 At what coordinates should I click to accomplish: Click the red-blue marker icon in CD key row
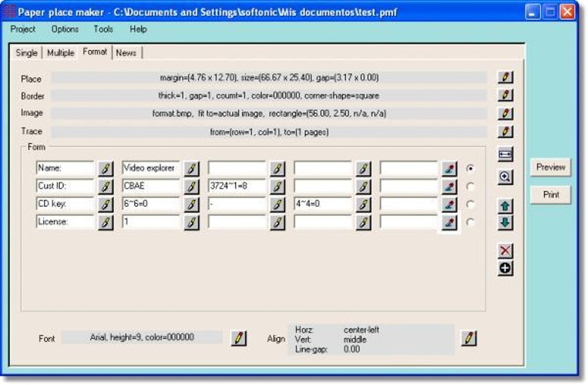click(x=449, y=204)
